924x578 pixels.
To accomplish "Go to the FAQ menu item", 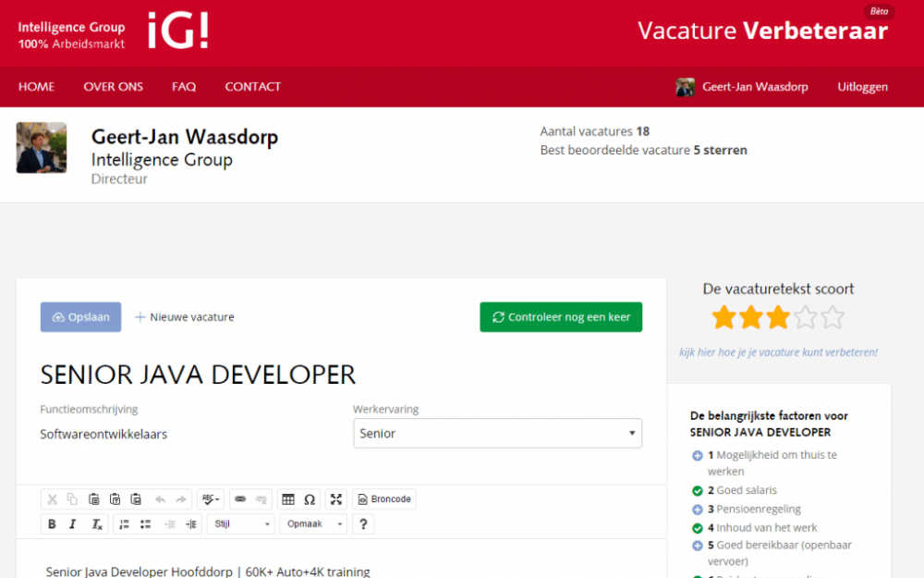I will (x=184, y=87).
